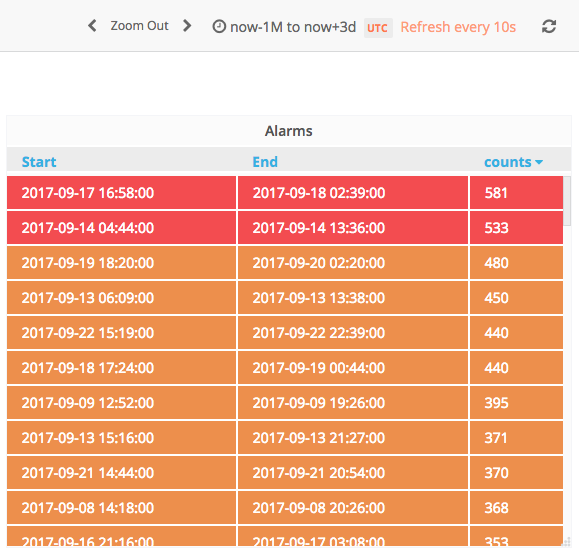Click start cell 2017-09-21 14:44:00

pyautogui.click(x=121, y=473)
